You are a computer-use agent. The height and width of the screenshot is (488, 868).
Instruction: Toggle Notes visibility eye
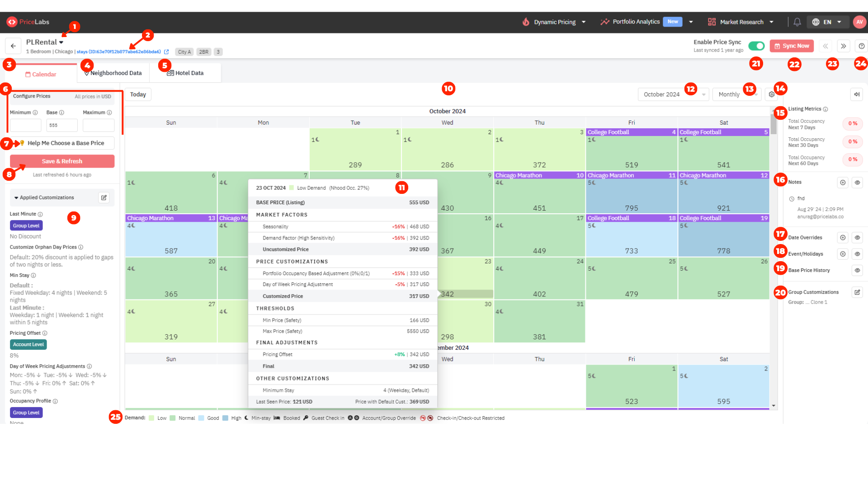pos(857,183)
